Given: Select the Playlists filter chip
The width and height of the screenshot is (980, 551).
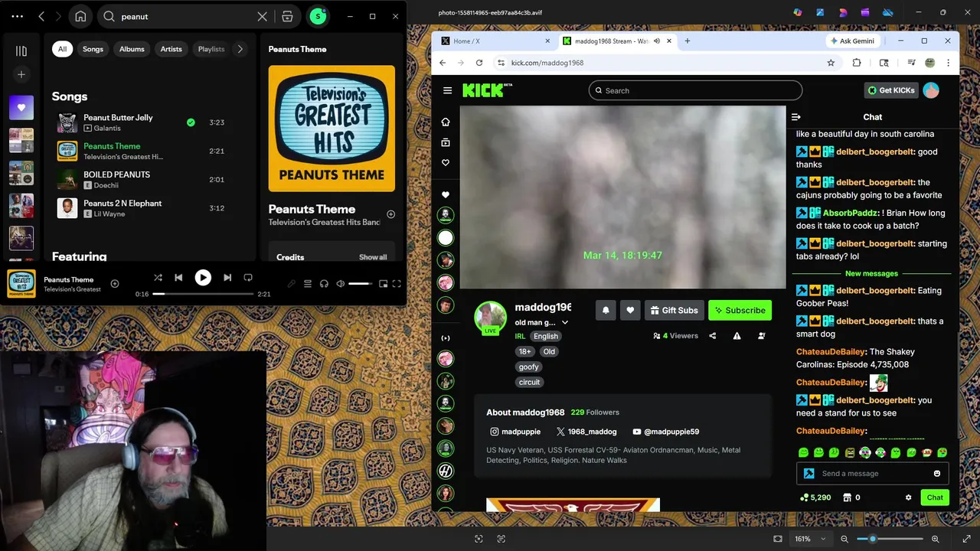Looking at the screenshot, I should tap(211, 49).
